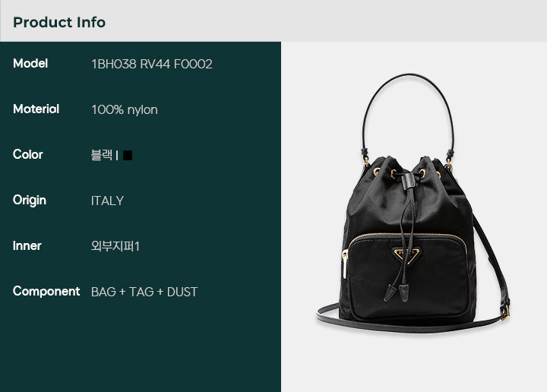Image resolution: width=547 pixels, height=392 pixels.
Task: Click the Inner label
Action: (27, 246)
